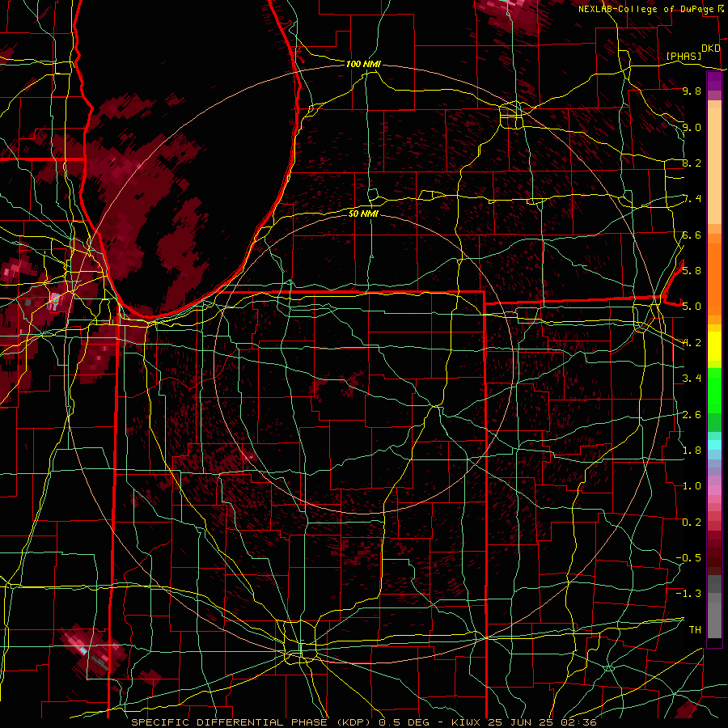Click the "KIWX" station ID in the caption
The width and height of the screenshot is (728, 728).
click(468, 722)
